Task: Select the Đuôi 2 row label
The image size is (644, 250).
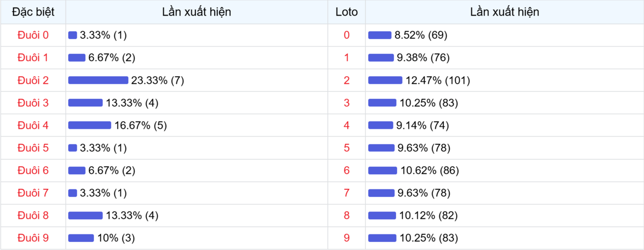Action: coord(33,80)
